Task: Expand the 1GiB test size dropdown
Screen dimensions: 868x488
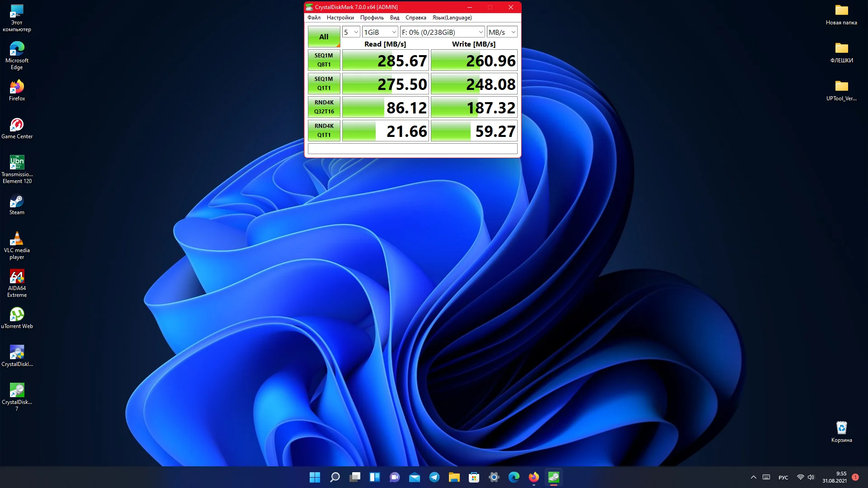Action: [x=380, y=32]
